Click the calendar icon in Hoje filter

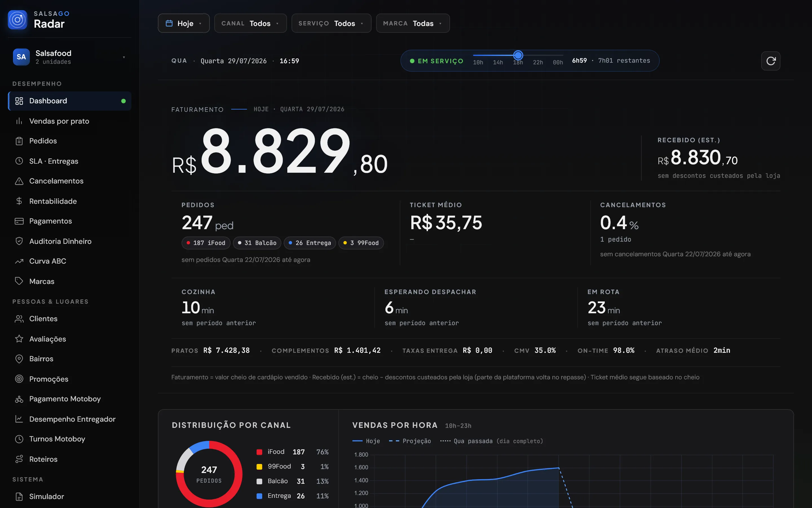coord(169,23)
